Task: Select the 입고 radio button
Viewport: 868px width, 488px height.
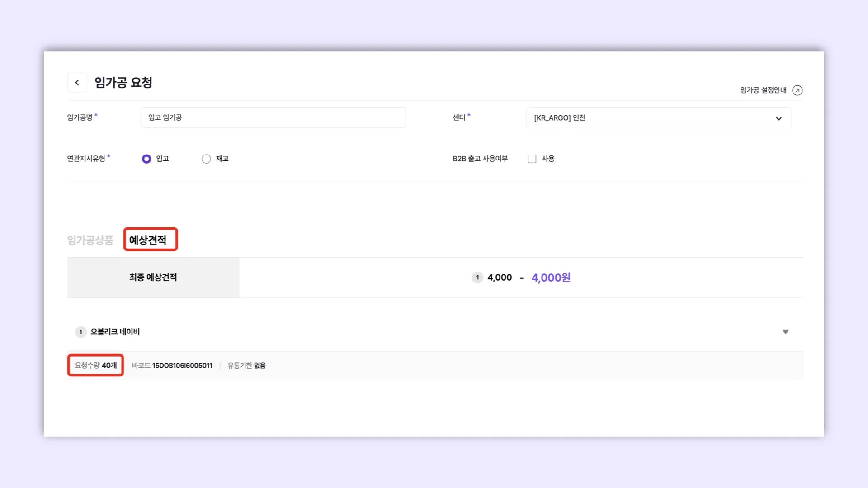Action: click(x=146, y=159)
